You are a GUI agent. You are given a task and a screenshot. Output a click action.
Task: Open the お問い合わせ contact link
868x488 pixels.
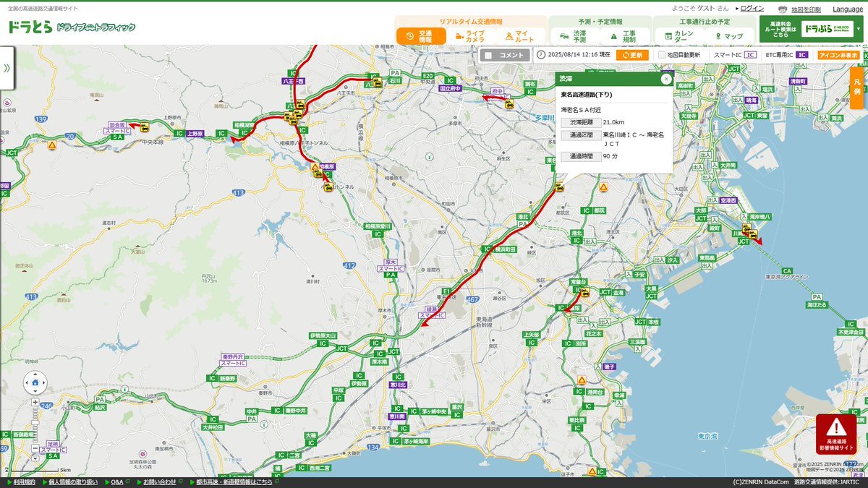coord(159,481)
